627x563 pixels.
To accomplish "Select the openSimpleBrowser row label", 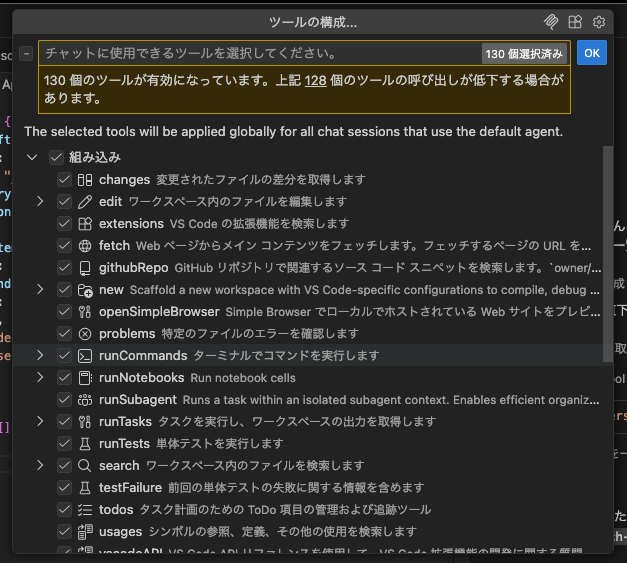I will (159, 312).
